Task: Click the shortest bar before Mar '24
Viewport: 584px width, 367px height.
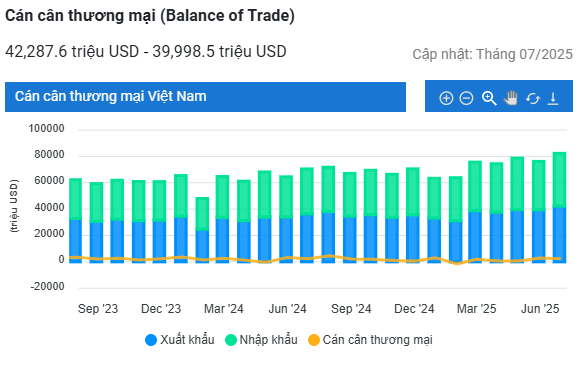Action: click(202, 230)
